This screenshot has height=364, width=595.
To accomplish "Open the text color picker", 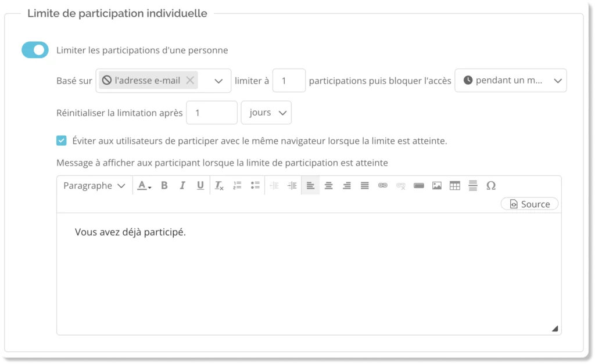I will click(x=144, y=186).
